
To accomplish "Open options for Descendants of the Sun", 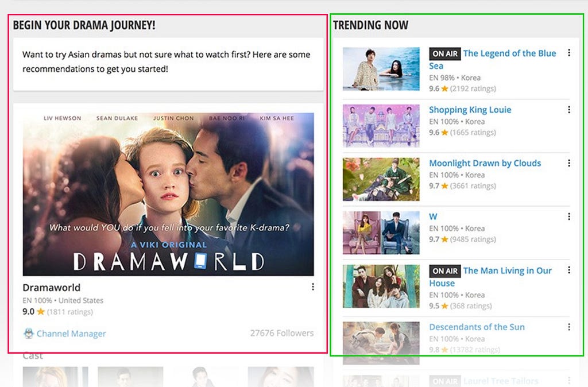I will [569, 327].
